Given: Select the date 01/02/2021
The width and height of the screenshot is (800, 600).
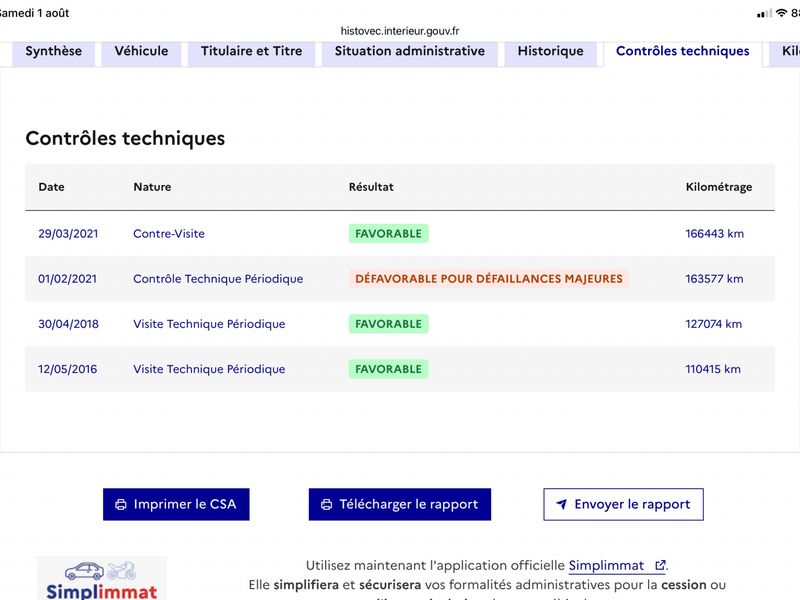Looking at the screenshot, I should coord(67,279).
